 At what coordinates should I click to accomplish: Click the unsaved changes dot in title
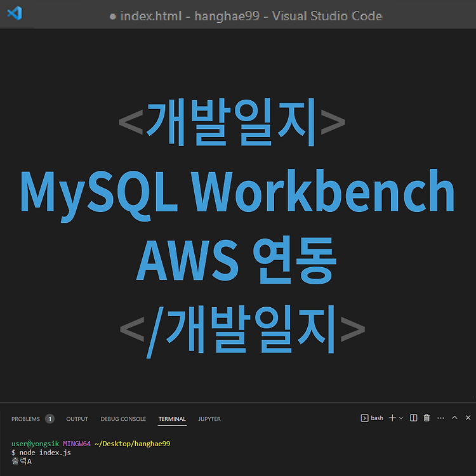[x=112, y=17]
